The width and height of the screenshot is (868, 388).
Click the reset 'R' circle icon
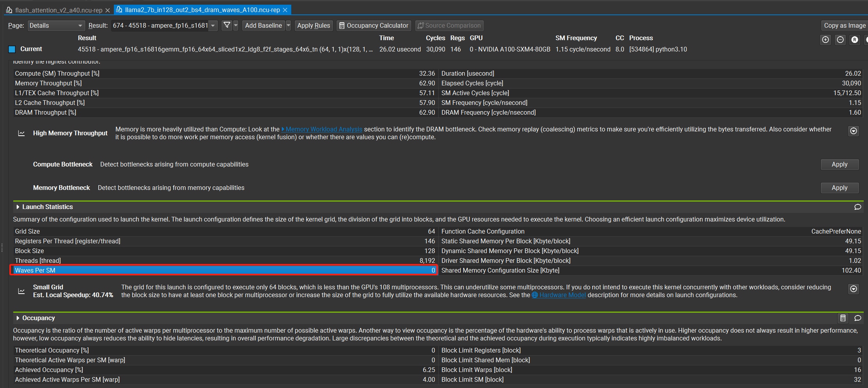(x=854, y=40)
